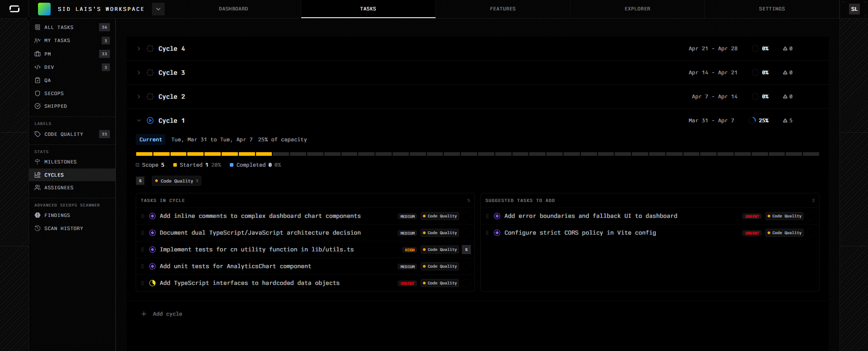The image size is (868, 351).
Task: Open the Features tab
Action: [x=503, y=9]
